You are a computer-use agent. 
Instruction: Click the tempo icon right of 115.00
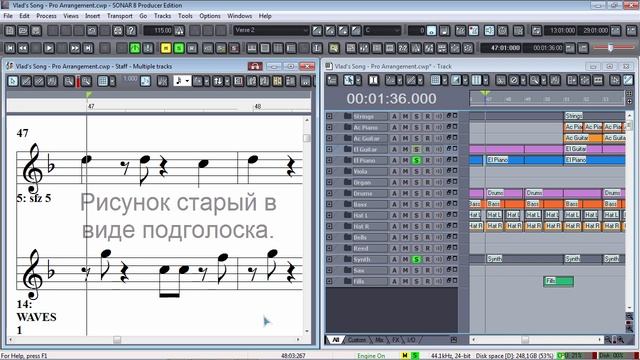tap(179, 31)
